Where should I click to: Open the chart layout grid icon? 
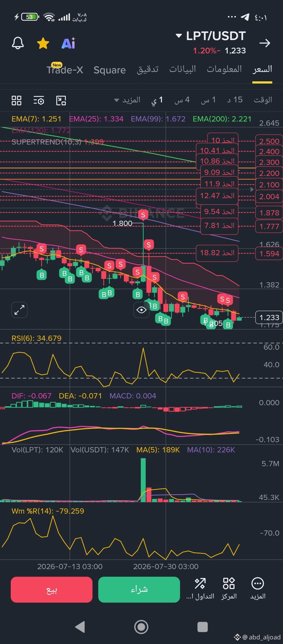(17, 100)
